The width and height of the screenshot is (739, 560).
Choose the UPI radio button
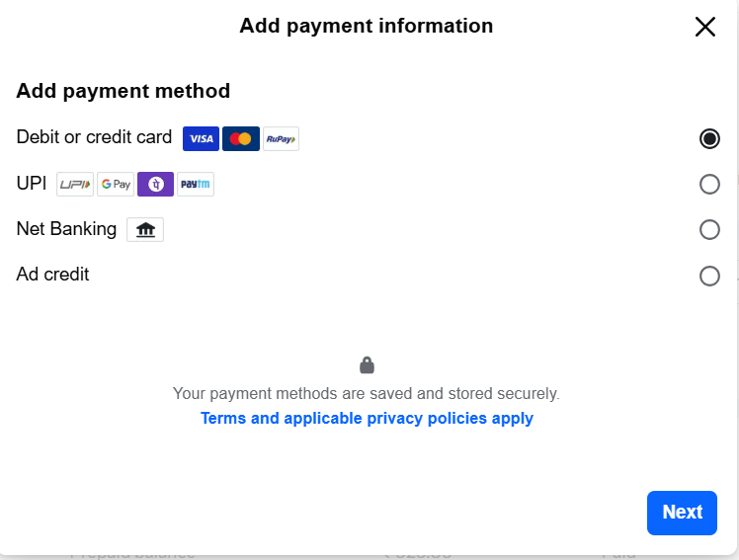click(709, 184)
